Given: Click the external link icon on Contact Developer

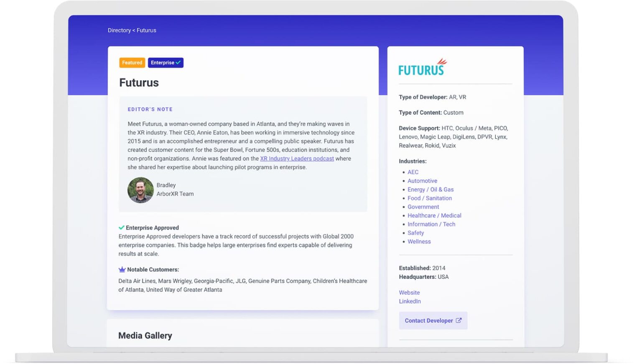Looking at the screenshot, I should [459, 321].
